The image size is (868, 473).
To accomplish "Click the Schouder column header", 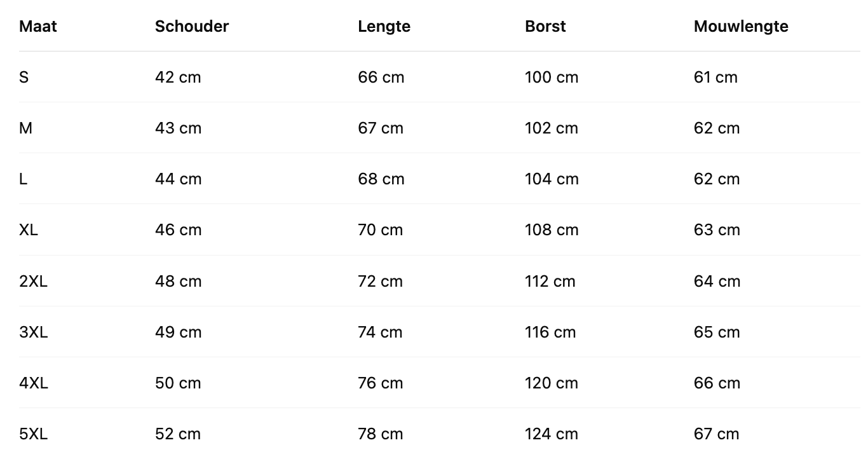I will point(192,27).
